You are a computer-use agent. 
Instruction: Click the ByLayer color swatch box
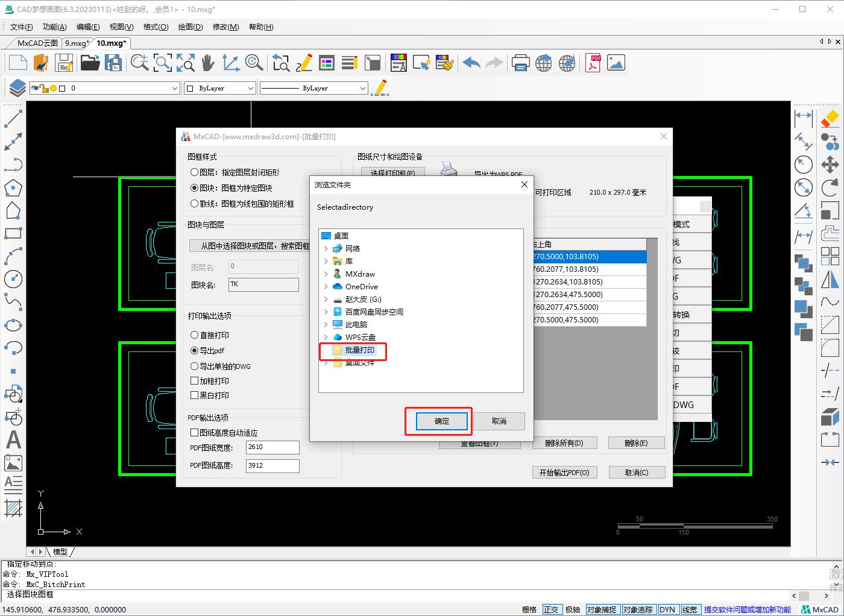[190, 89]
